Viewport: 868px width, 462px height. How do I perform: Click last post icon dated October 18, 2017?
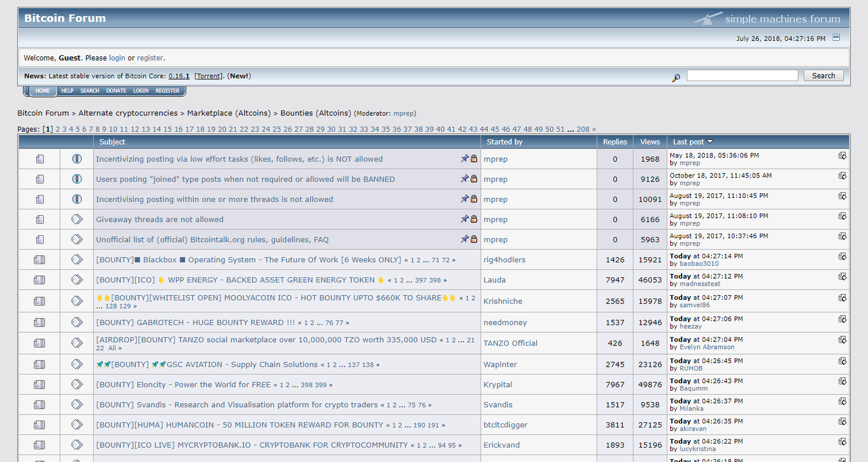[x=843, y=176]
